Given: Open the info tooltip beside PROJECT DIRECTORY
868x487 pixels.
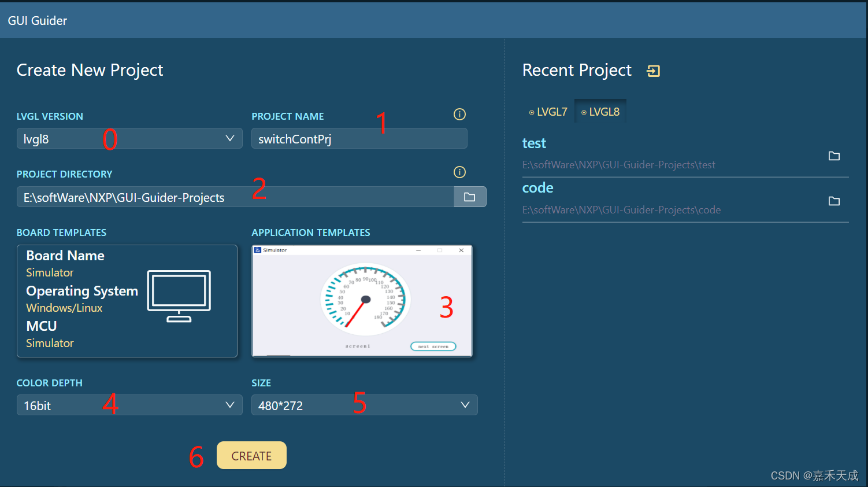Looking at the screenshot, I should click(x=459, y=172).
